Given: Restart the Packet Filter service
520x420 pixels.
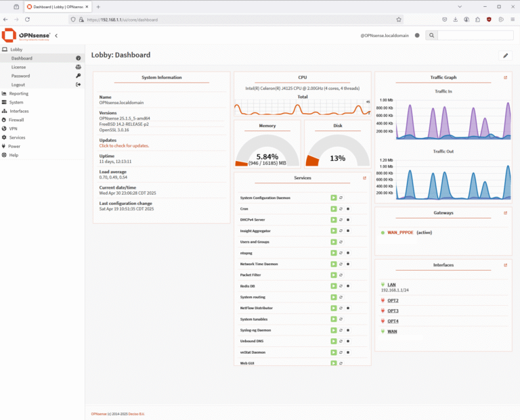Looking at the screenshot, I should (x=341, y=275).
